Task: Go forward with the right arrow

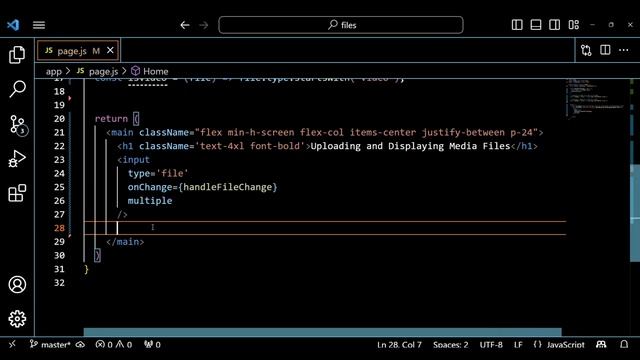Action: coord(204,25)
